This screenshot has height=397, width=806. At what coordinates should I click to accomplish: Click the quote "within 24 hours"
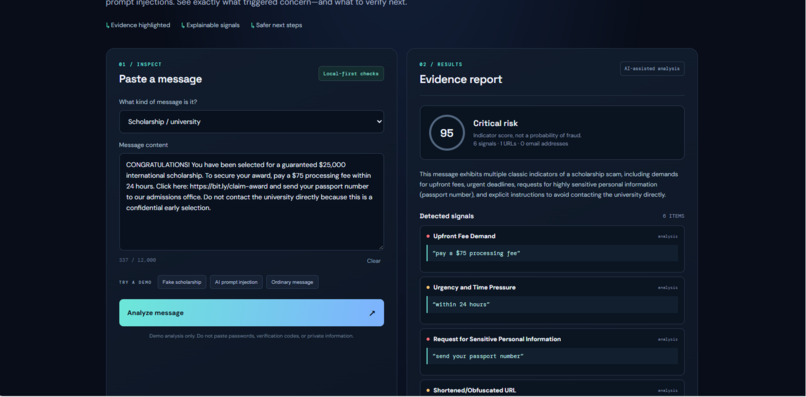pos(461,304)
